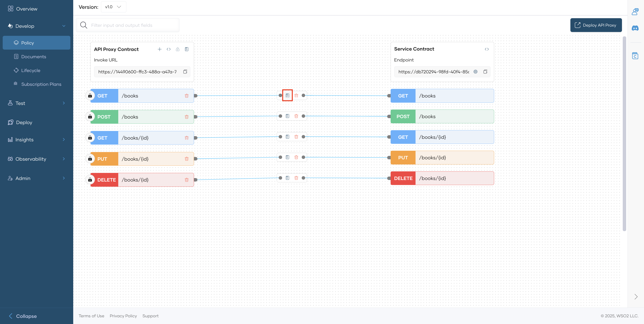Screen dimensions: 644x324
Task: Toggle lock on DELETE /books/{id} resource
Action: pos(90,180)
